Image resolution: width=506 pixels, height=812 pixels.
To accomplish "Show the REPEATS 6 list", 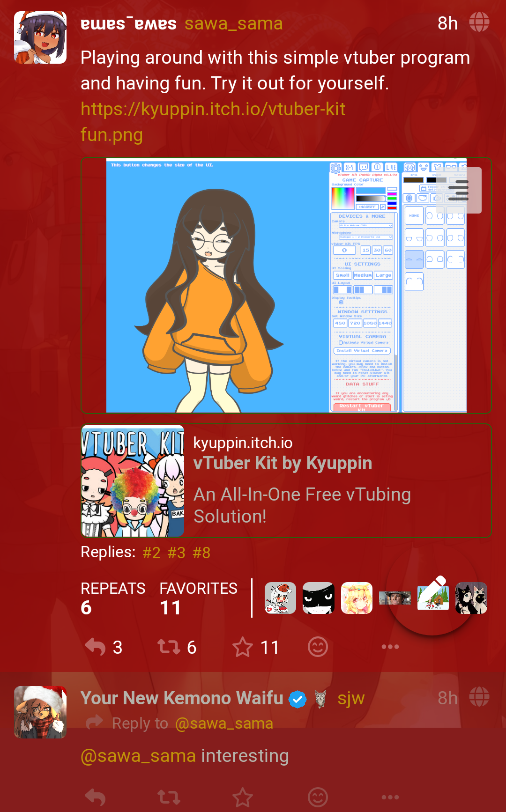I will pos(113,598).
